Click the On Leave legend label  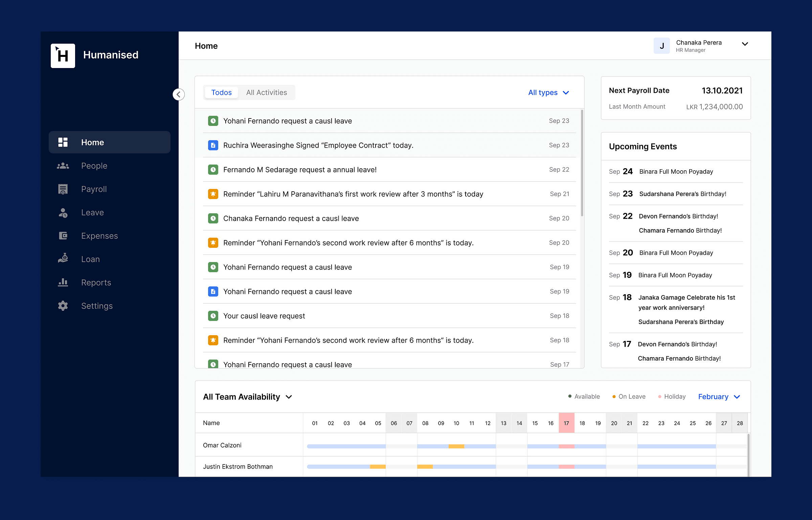click(632, 396)
